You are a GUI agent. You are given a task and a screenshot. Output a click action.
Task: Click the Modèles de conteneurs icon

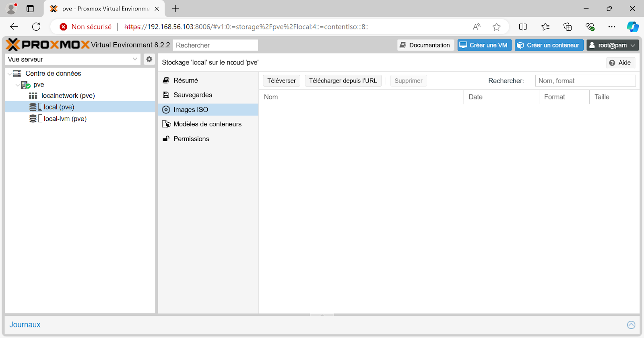[166, 124]
